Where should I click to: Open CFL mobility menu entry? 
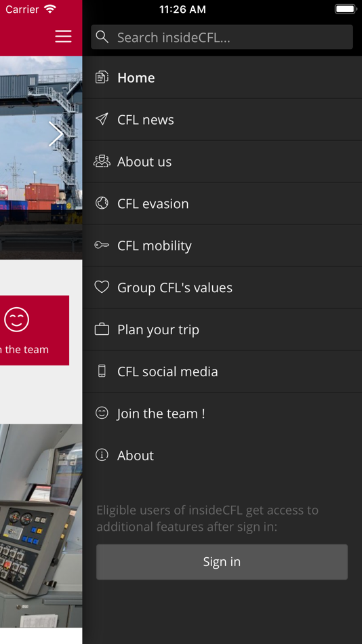(x=222, y=245)
